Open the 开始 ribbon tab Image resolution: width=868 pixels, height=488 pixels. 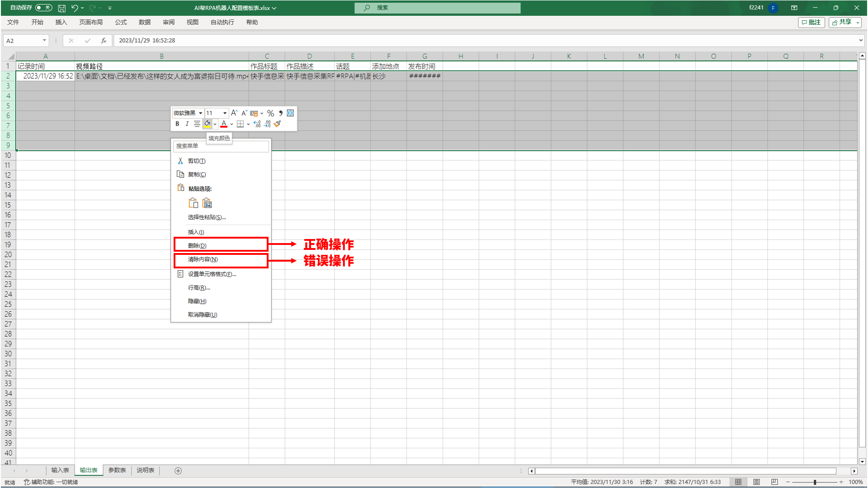37,22
